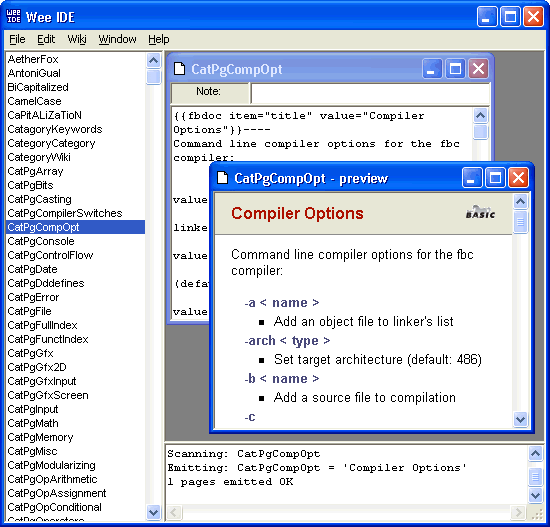Click the document icon of the preview window
This screenshot has height=527, width=550.
pos(223,178)
